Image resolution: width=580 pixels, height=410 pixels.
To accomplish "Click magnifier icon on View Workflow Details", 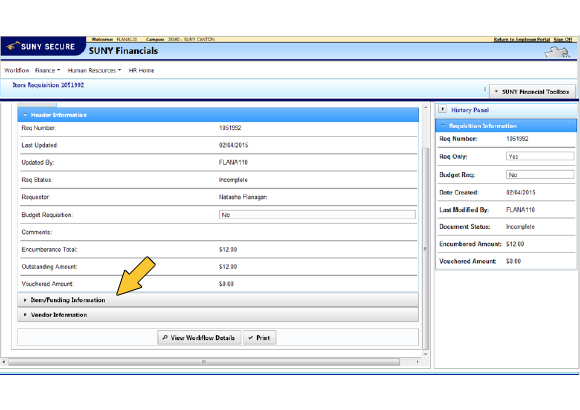I will point(165,337).
